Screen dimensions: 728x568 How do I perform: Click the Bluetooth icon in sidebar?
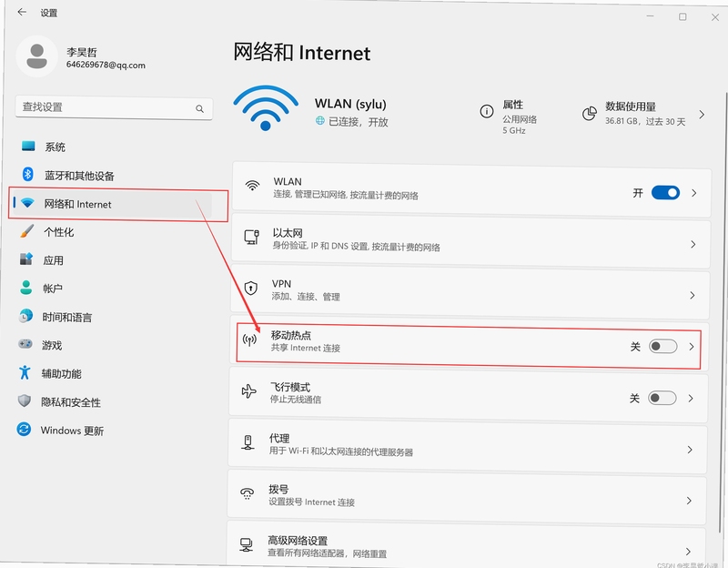(x=27, y=174)
